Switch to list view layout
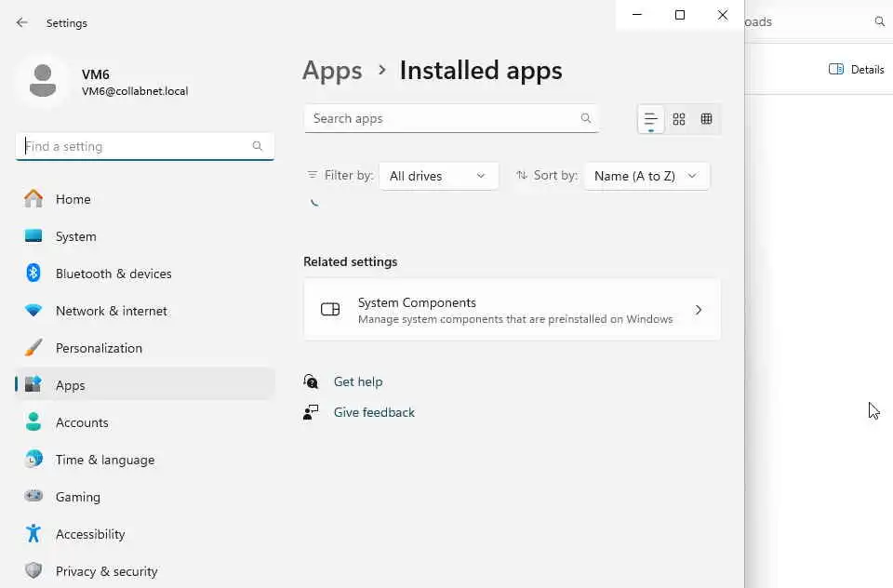The height and width of the screenshot is (588, 893). pyautogui.click(x=651, y=119)
